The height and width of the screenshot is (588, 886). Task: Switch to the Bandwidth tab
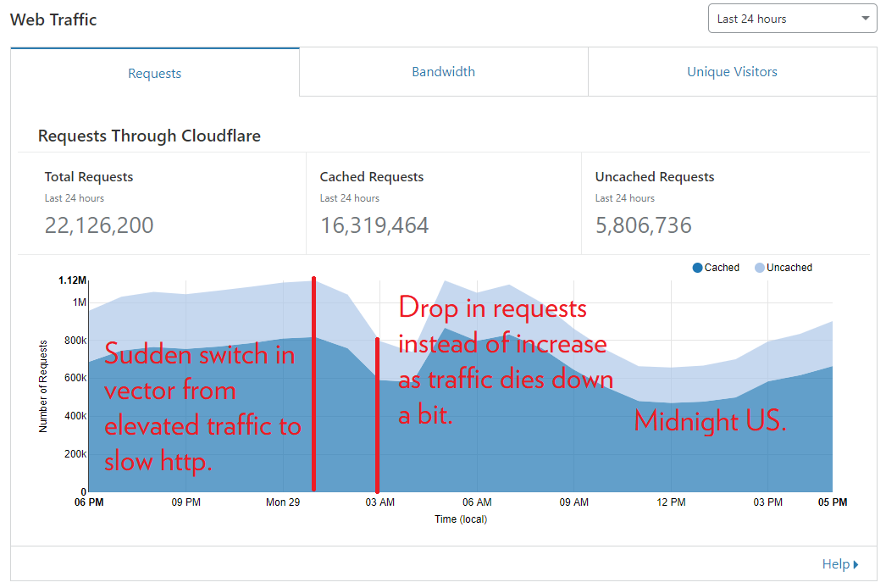pos(444,72)
